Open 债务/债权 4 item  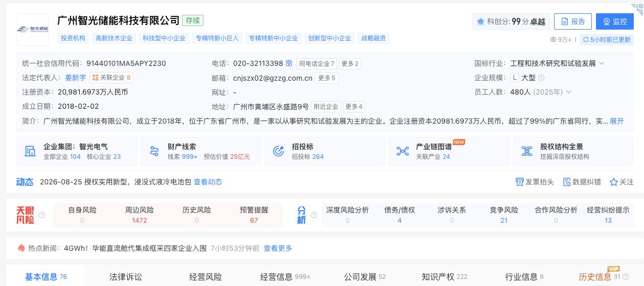[400, 215]
